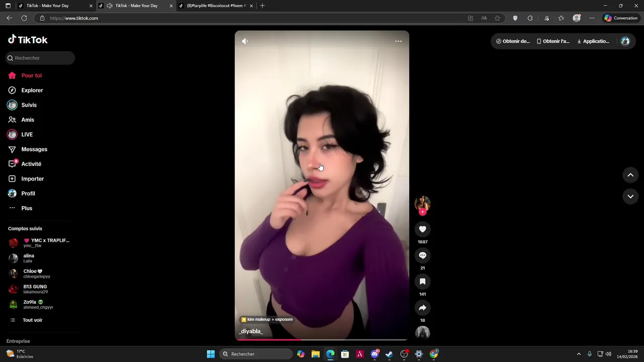The height and width of the screenshot is (362, 644).
Task: Expand the Entreprise footer section
Action: click(18, 341)
